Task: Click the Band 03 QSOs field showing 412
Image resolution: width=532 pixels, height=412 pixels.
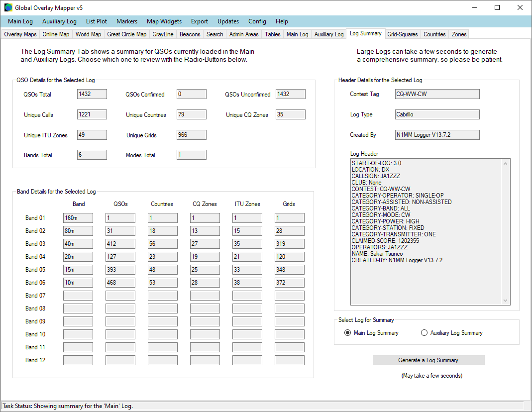Action: tap(120, 243)
